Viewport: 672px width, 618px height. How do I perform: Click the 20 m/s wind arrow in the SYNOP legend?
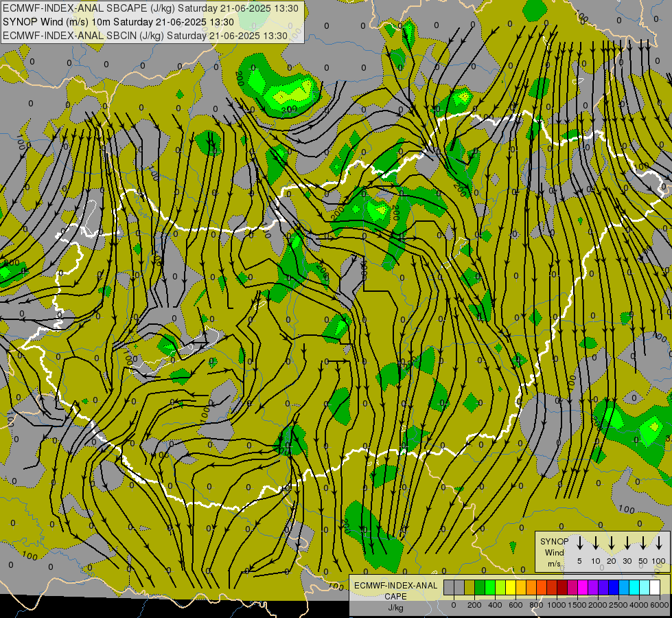611,543
